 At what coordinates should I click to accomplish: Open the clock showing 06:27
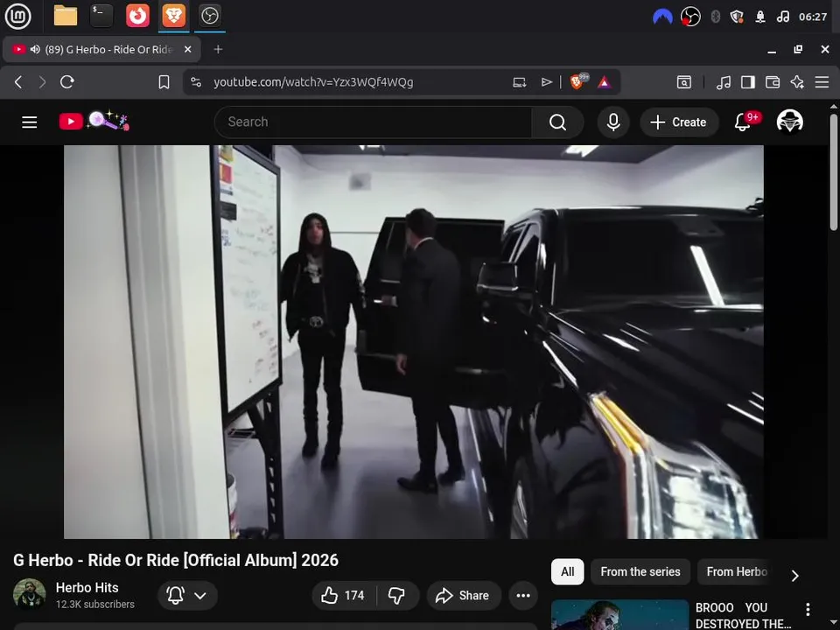pos(813,17)
